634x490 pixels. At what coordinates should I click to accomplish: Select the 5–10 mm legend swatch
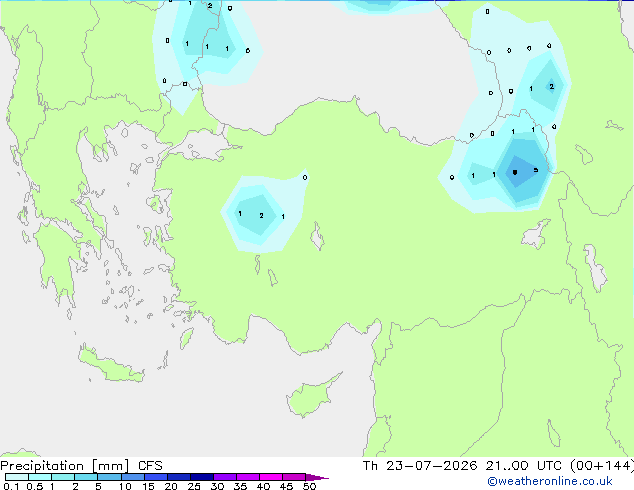(x=109, y=477)
